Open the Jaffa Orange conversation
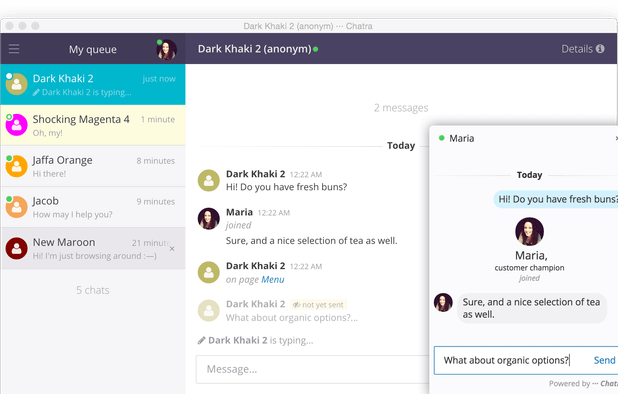This screenshot has height=394, width=618. click(x=93, y=166)
